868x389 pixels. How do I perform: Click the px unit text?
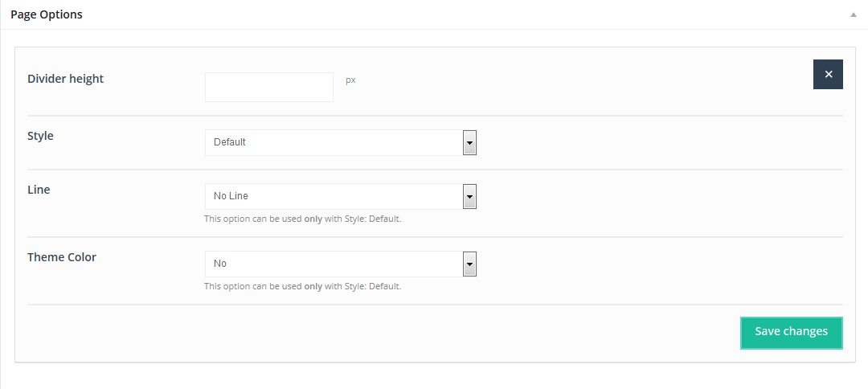click(x=350, y=80)
